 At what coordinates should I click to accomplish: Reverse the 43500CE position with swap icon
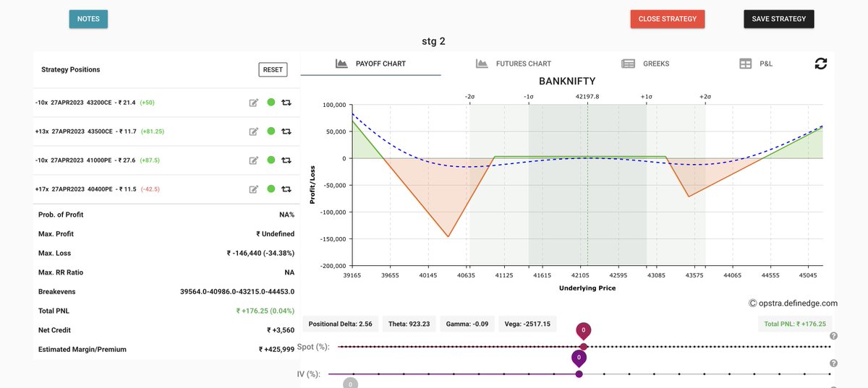(286, 132)
